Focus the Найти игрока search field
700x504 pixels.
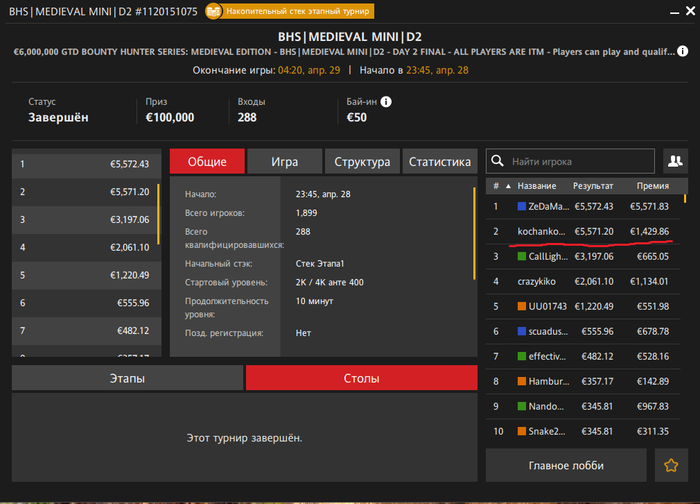[x=571, y=161]
